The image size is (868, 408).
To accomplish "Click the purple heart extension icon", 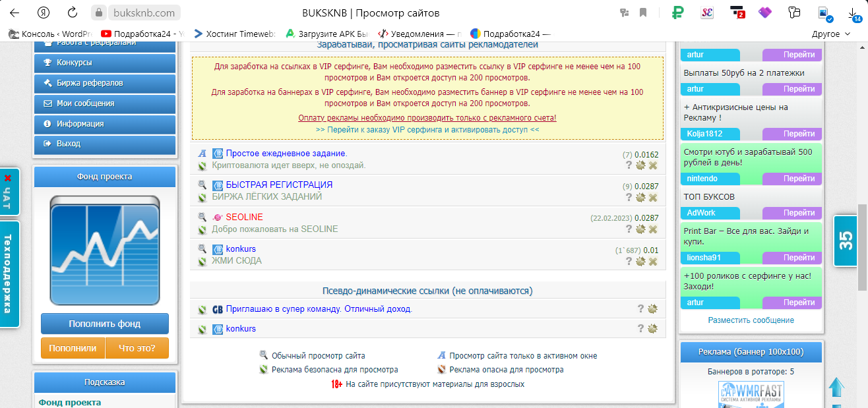I will click(765, 13).
